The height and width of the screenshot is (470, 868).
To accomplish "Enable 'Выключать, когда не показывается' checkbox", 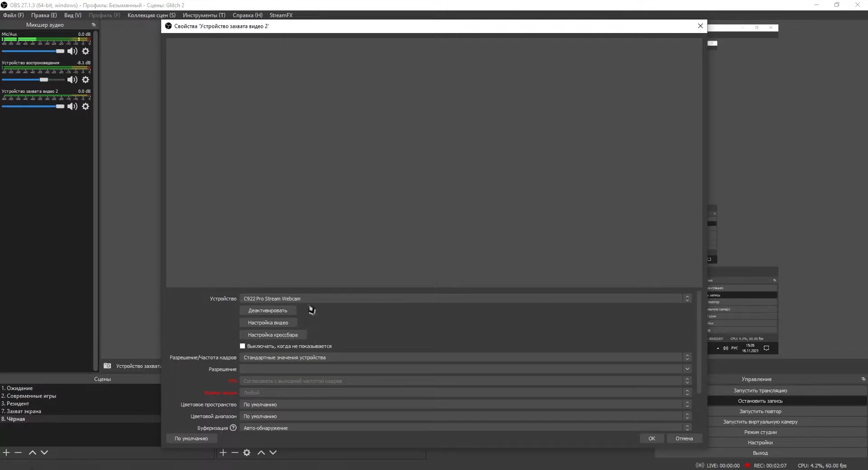I will tap(242, 346).
